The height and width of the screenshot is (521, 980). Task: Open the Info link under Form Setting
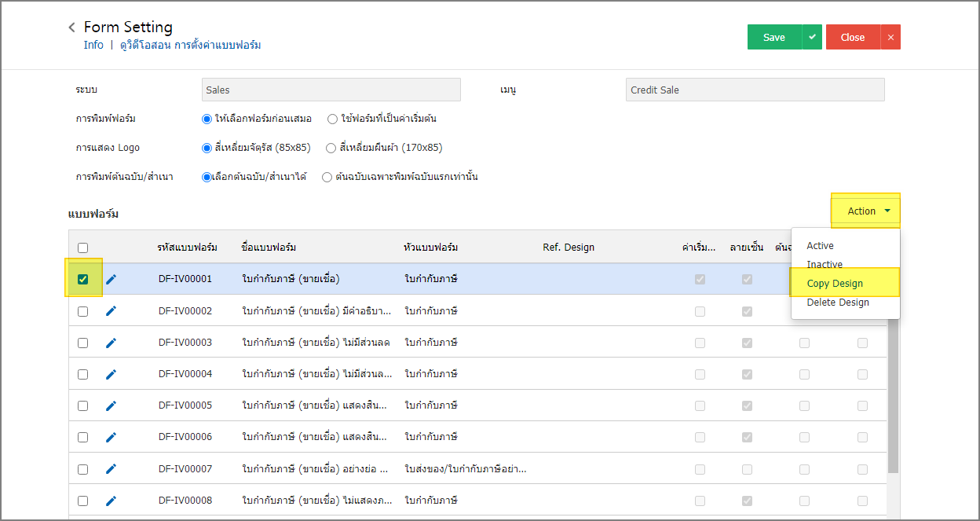tap(93, 45)
